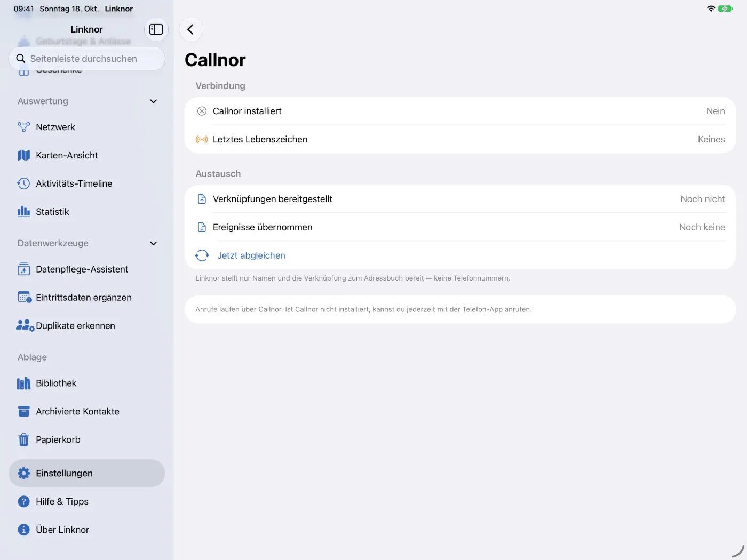Image resolution: width=747 pixels, height=560 pixels.
Task: Tap the Wi-Fi indicator in status bar
Action: click(x=711, y=9)
